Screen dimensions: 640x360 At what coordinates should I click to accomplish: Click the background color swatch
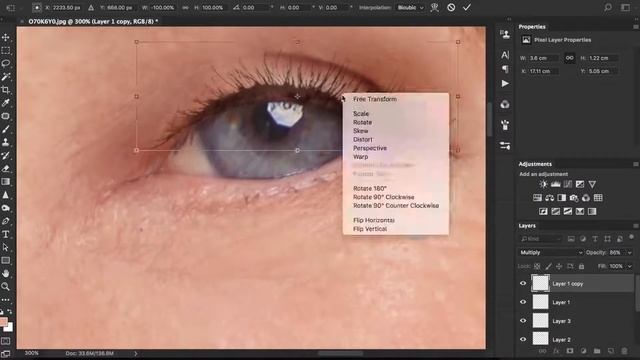(9, 327)
